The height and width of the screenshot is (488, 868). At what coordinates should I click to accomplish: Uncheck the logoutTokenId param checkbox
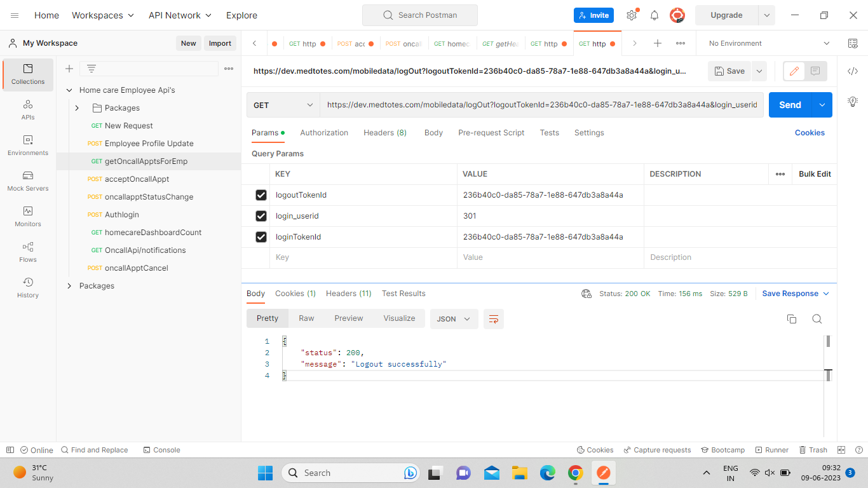(261, 195)
